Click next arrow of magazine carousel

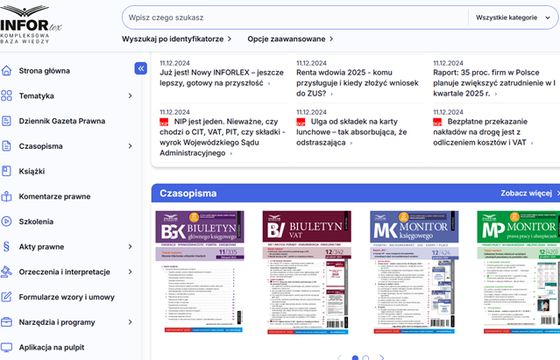(382, 357)
